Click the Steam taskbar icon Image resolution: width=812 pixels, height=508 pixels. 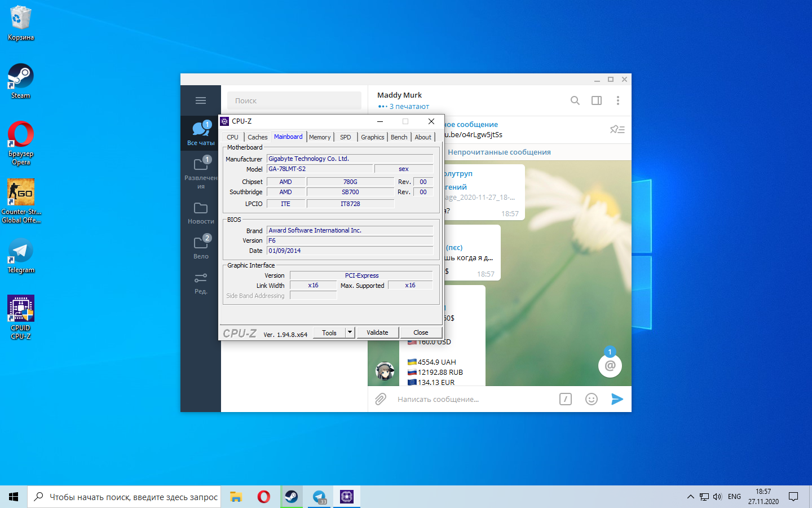(291, 497)
